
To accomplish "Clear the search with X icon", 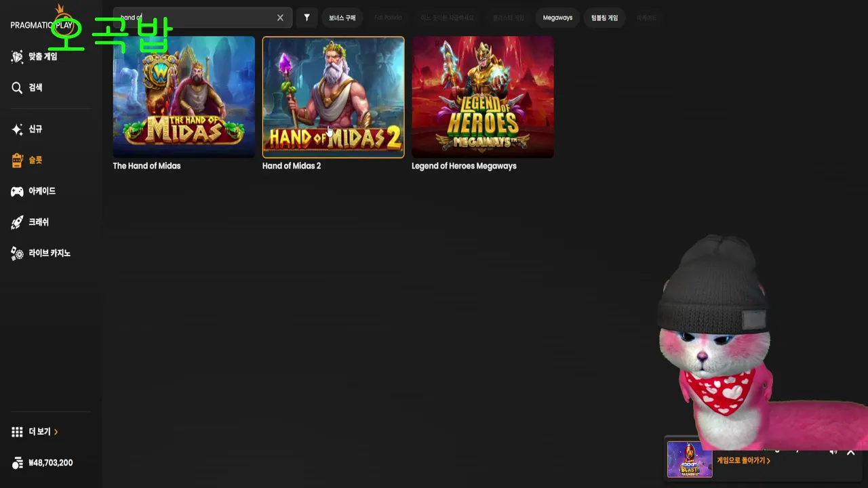I will (280, 18).
